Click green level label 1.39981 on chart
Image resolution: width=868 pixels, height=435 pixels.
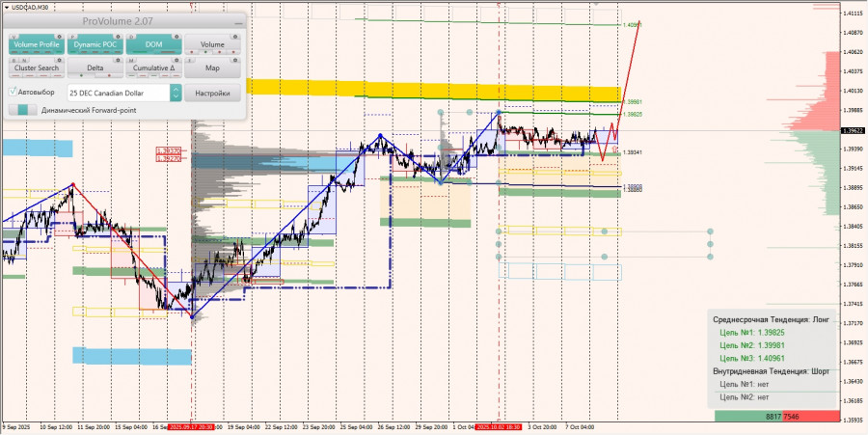(x=632, y=102)
